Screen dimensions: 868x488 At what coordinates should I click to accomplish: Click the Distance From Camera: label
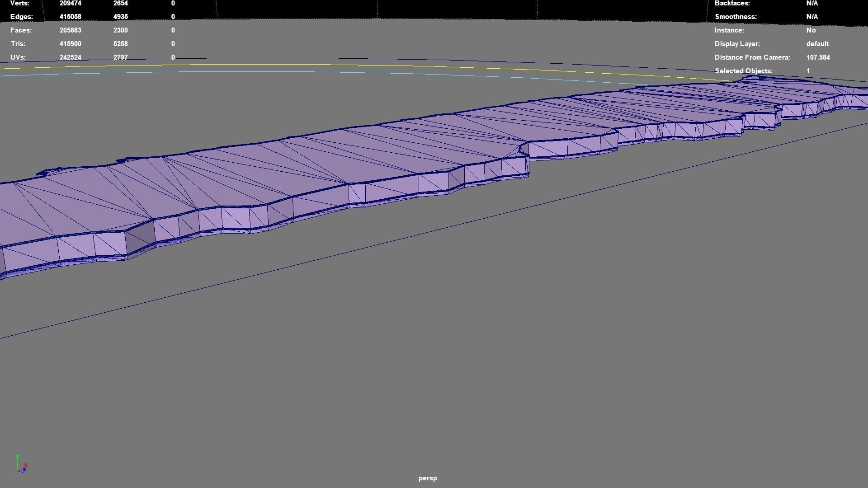(x=752, y=57)
